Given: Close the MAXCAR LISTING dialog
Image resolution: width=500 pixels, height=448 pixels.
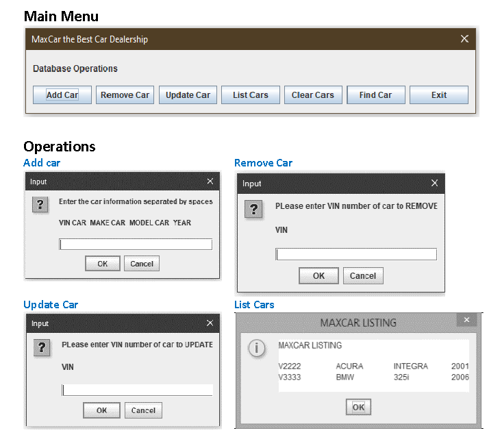Looking at the screenshot, I should click(466, 320).
